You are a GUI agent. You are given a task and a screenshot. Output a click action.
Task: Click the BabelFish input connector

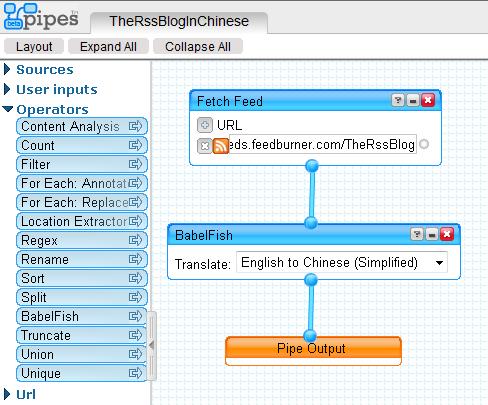pyautogui.click(x=311, y=222)
